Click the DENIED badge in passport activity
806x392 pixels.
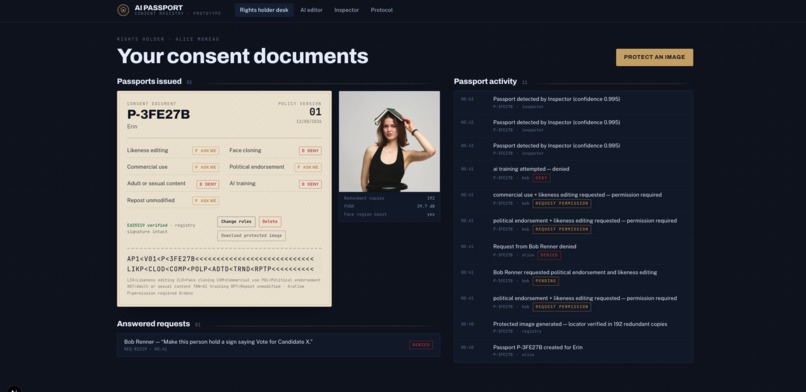click(549, 255)
